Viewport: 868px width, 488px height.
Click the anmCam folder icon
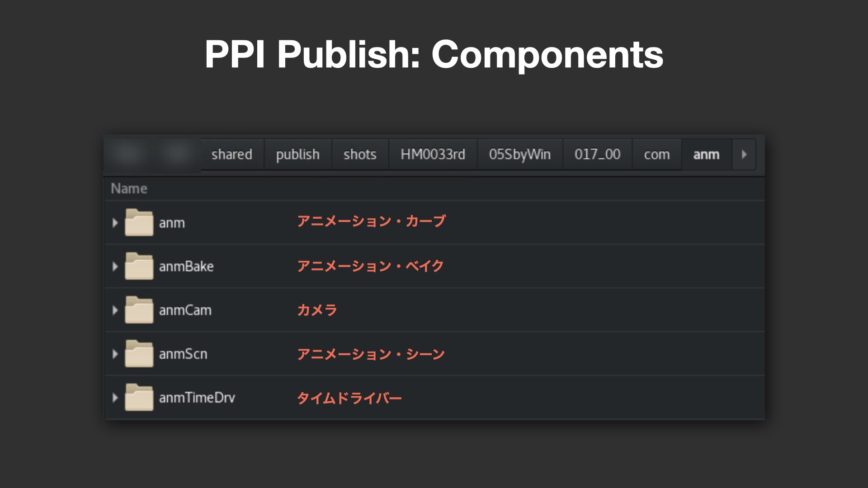pyautogui.click(x=139, y=310)
